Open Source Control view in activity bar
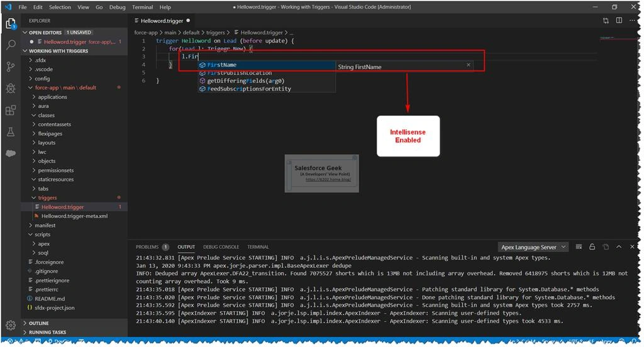Screen dimensions: 644x347 pyautogui.click(x=11, y=67)
